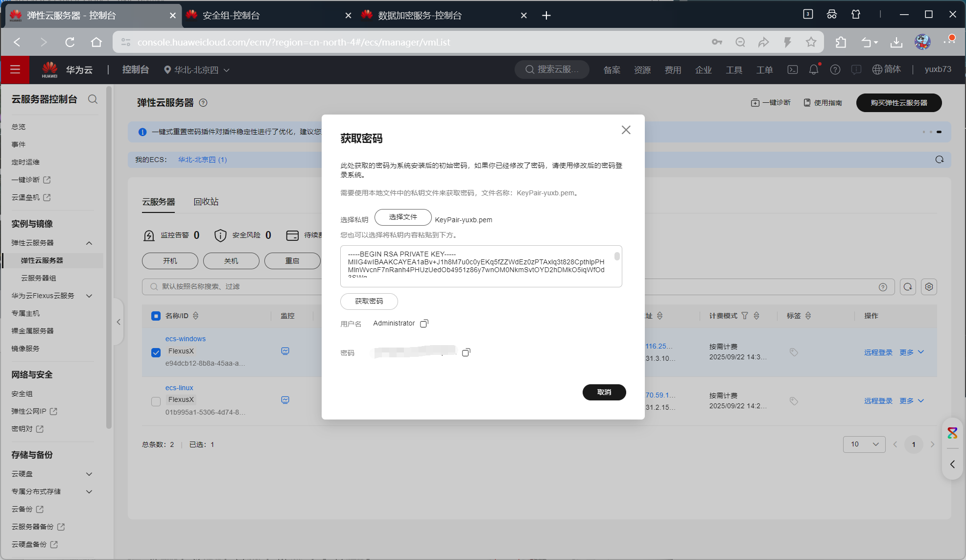The width and height of the screenshot is (966, 560).
Task: Toggle the select-all checkbox in table header
Action: click(156, 316)
